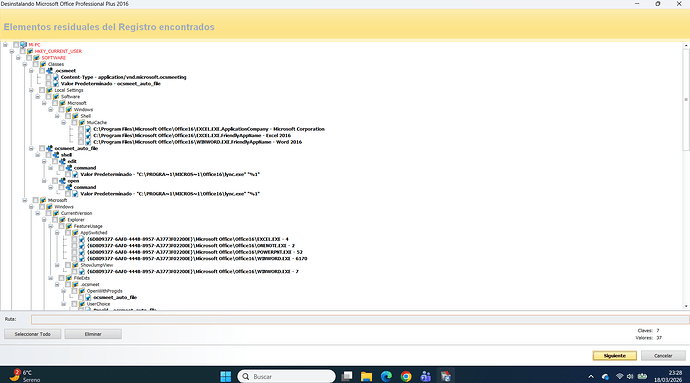Image resolution: width=690 pixels, height=383 pixels.
Task: Select 'Valor Predeterminado - ocsmeet_auto_file' row
Action: click(110, 84)
